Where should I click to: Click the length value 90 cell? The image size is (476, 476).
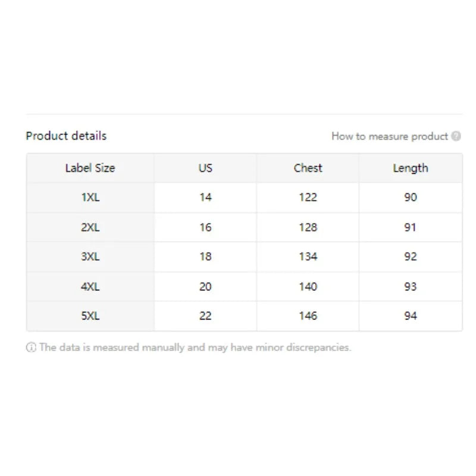(x=411, y=198)
